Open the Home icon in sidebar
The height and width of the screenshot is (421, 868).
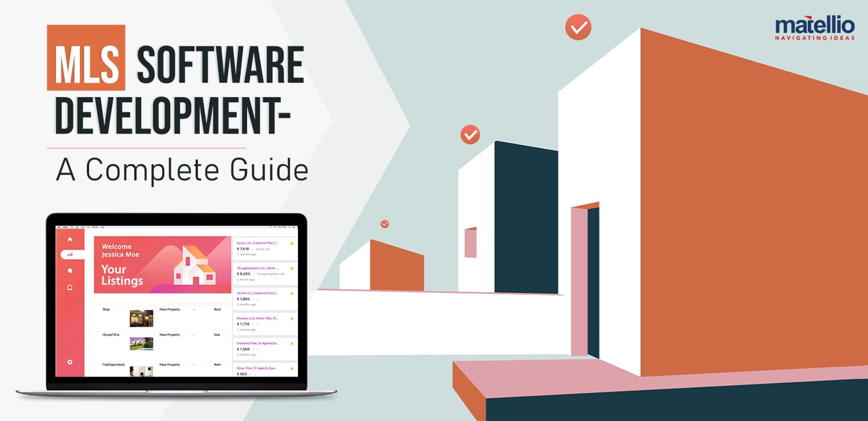[70, 239]
